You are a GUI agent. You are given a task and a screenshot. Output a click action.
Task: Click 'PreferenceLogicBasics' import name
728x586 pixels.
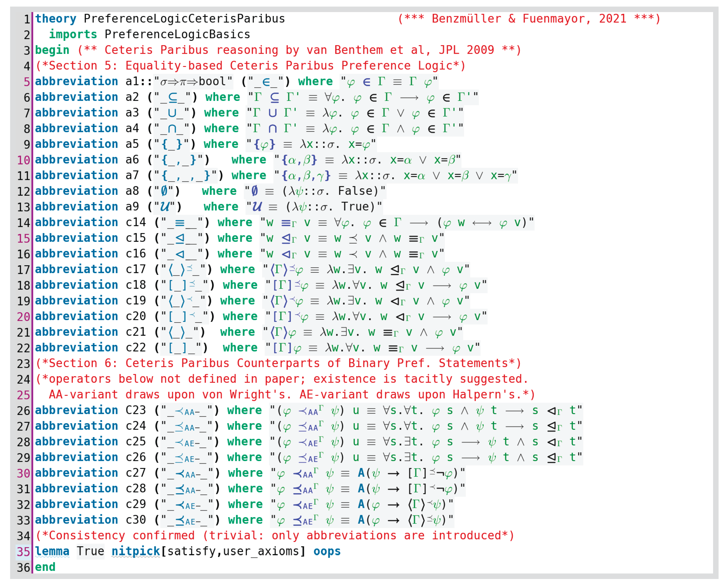pos(177,34)
